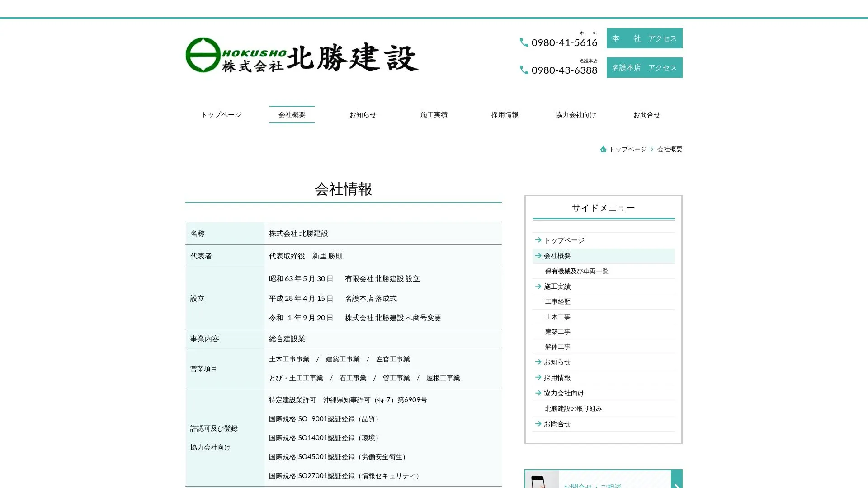The width and height of the screenshot is (868, 488).
Task: Click phone icon beside 0980-41-5616
Action: [x=524, y=42]
